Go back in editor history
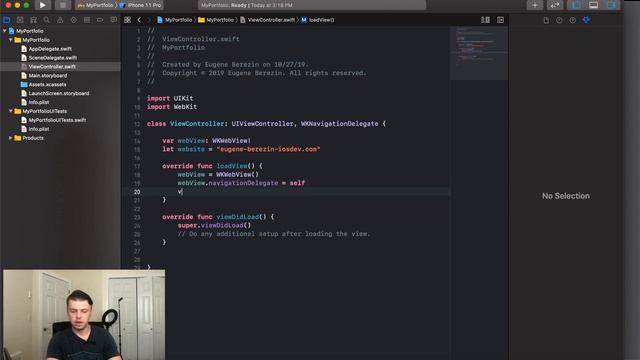Viewport: 640px width, 360px height. coord(139,20)
